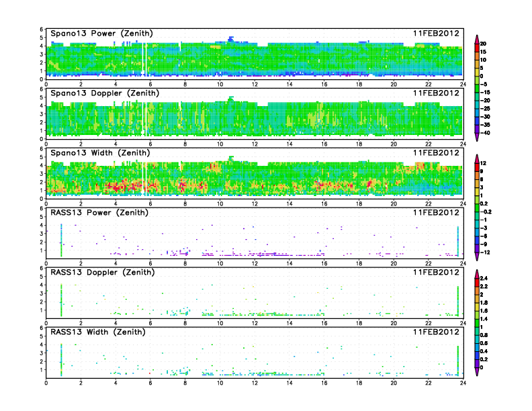Image resolution: width=532 pixels, height=411 pixels.
Task: Click height tick '3' beside the RASS13 Doppler panel
Action: (x=42, y=293)
